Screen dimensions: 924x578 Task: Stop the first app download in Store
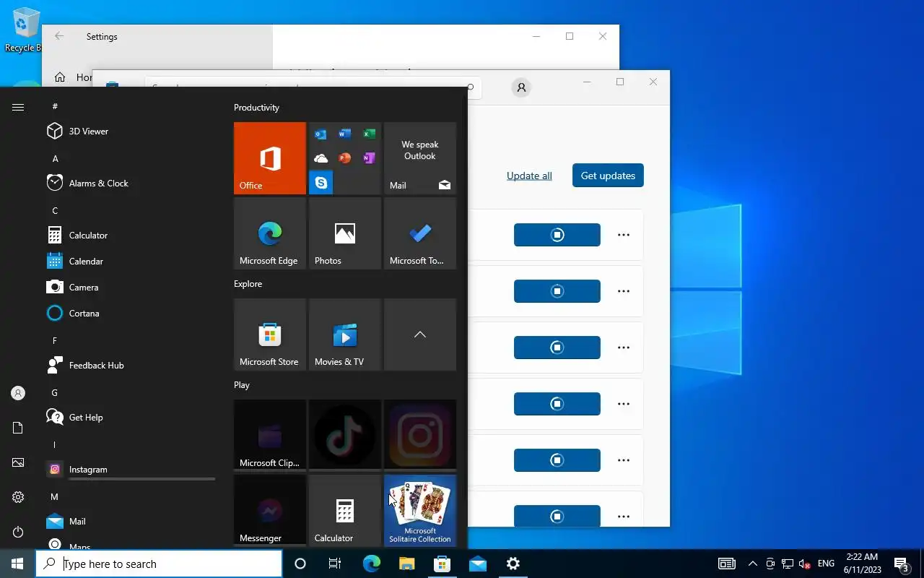pos(557,235)
